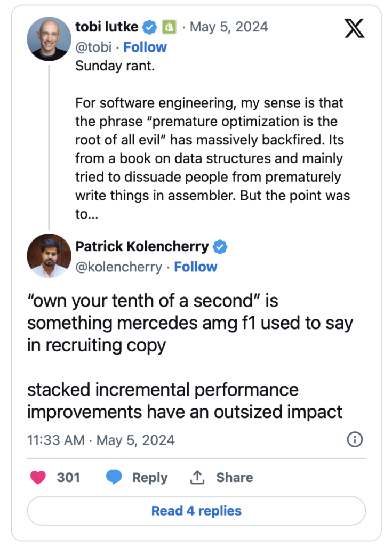Viewport: 392px width, 546px height.
Task: Follow the @kolencherry account
Action: 196,267
